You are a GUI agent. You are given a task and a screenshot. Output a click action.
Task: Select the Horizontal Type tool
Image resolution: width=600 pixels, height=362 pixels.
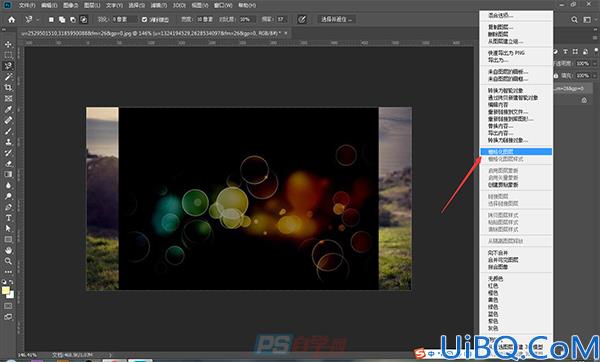tap(8, 218)
